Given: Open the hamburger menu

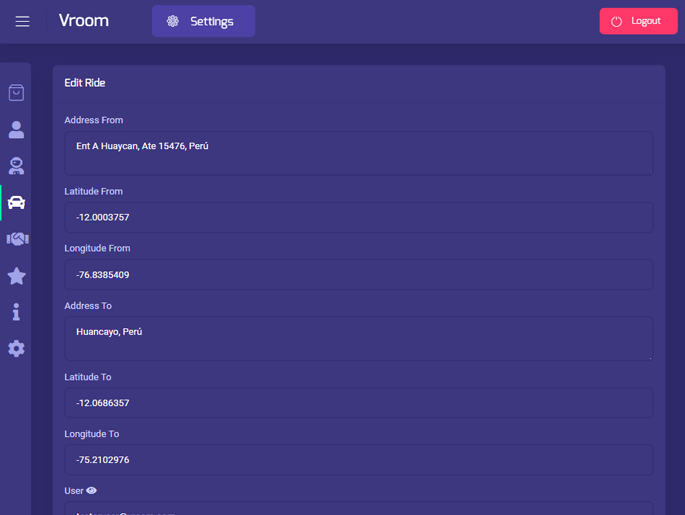Looking at the screenshot, I should coord(22,21).
